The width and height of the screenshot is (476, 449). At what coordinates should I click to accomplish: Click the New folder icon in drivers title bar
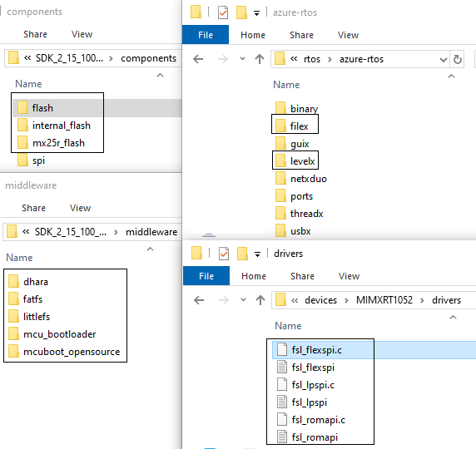tap(242, 254)
